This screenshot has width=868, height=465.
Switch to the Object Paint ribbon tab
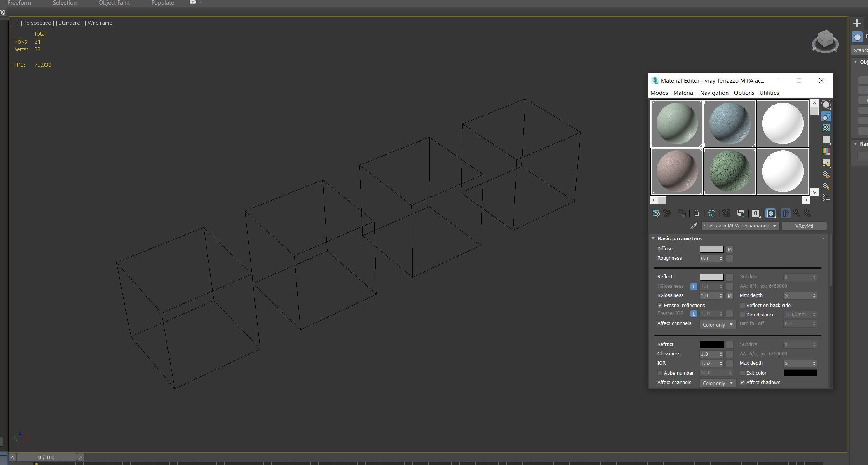(114, 3)
